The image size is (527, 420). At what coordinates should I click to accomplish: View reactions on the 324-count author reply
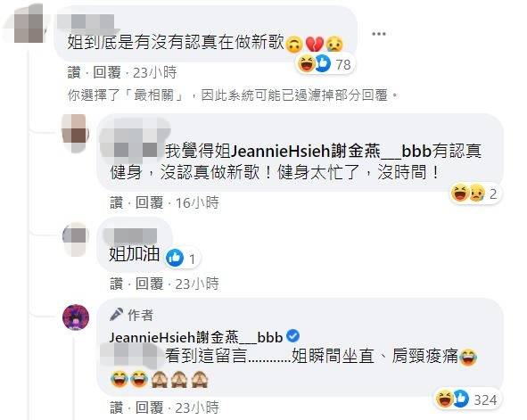click(466, 399)
